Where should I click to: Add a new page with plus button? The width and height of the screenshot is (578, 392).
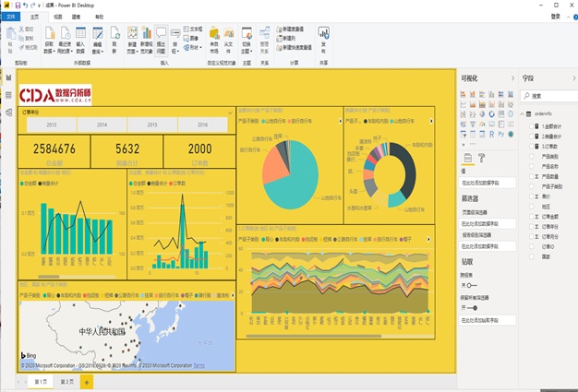(x=87, y=382)
